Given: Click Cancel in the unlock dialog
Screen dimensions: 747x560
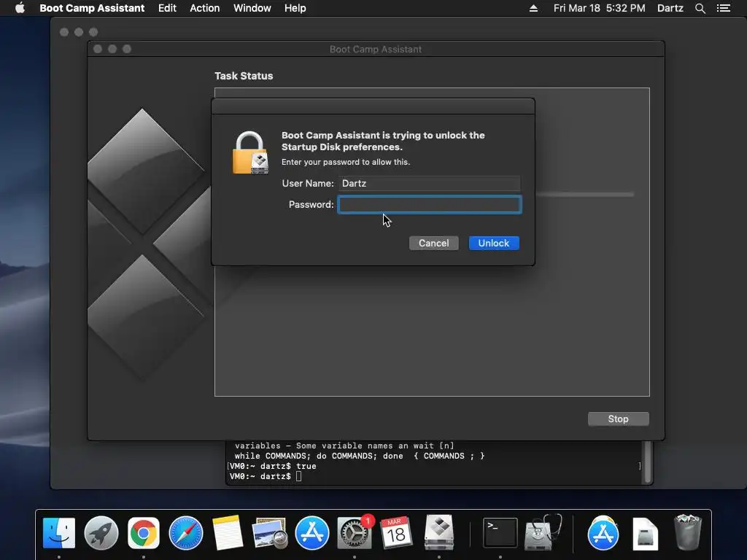Looking at the screenshot, I should coord(433,243).
